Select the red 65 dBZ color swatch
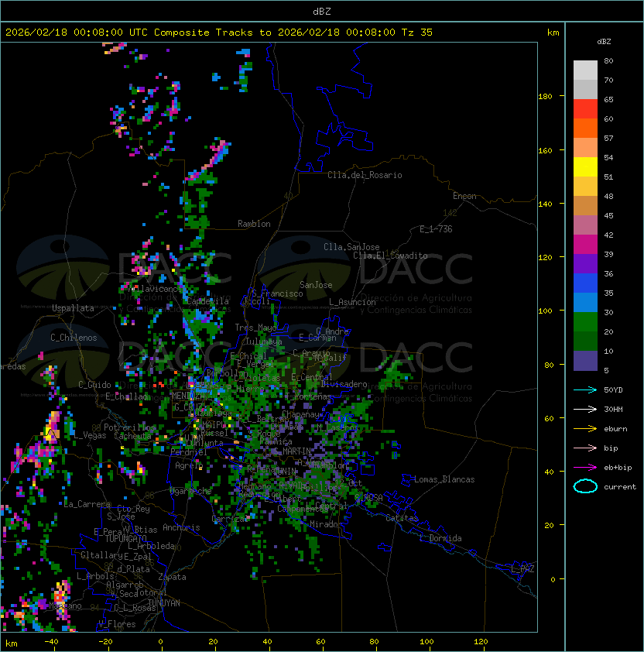This screenshot has width=644, height=652. [585, 109]
